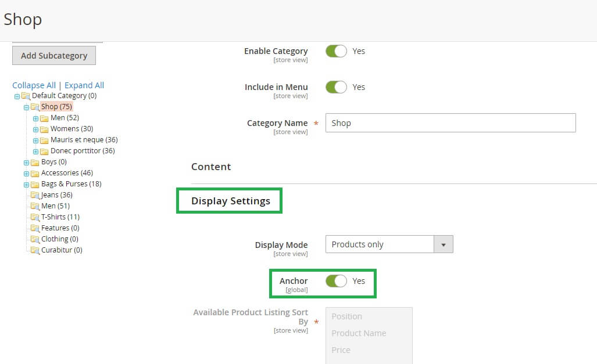Expand the Men subcategory under Shop
The height and width of the screenshot is (364, 597).
(x=35, y=118)
